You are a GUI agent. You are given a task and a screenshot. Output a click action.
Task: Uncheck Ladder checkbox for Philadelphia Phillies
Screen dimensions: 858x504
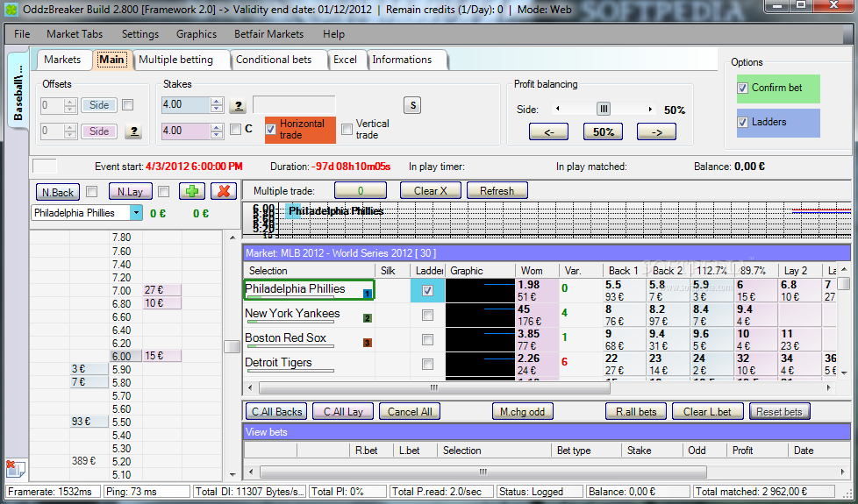point(427,291)
